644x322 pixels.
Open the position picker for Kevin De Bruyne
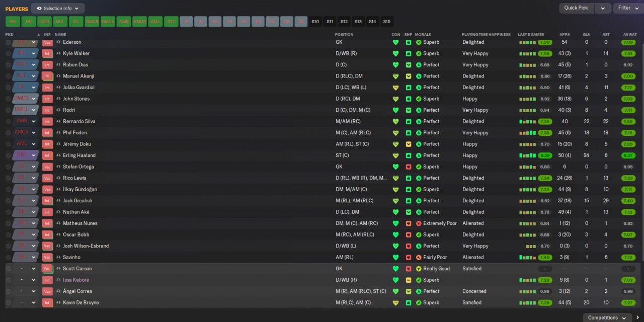(26, 302)
